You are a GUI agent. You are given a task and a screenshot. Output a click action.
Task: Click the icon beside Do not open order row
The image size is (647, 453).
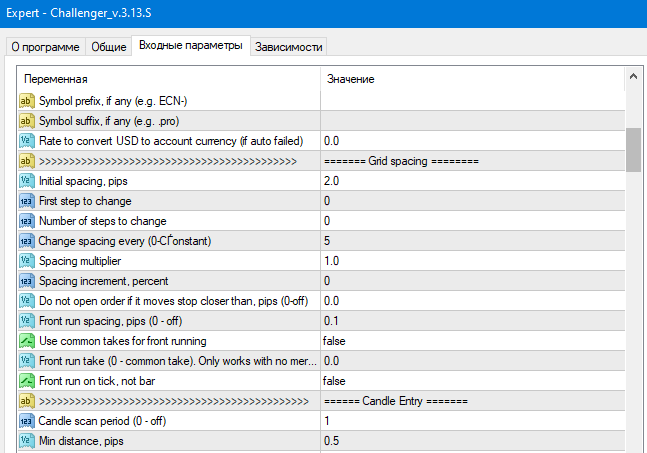click(26, 301)
